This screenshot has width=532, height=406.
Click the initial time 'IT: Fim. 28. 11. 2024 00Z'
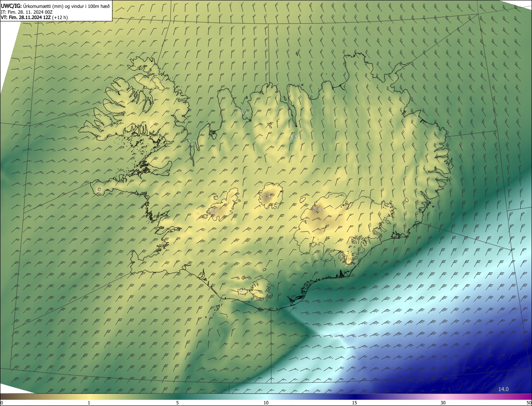(27, 12)
